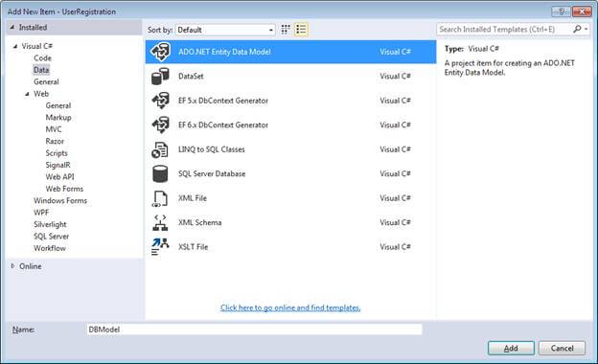Select the Workflow category
This screenshot has width=598, height=364.
[x=50, y=248]
